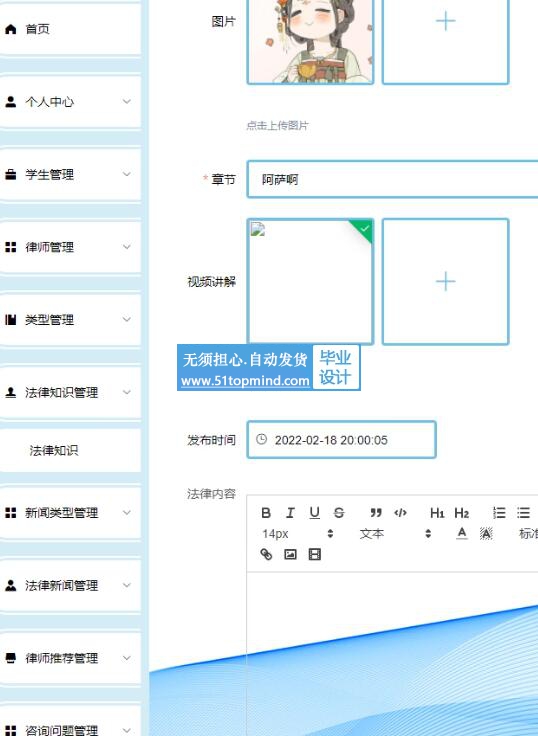This screenshot has height=736, width=538.
Task: Insert a hyperlink in the editor
Action: 266,554
